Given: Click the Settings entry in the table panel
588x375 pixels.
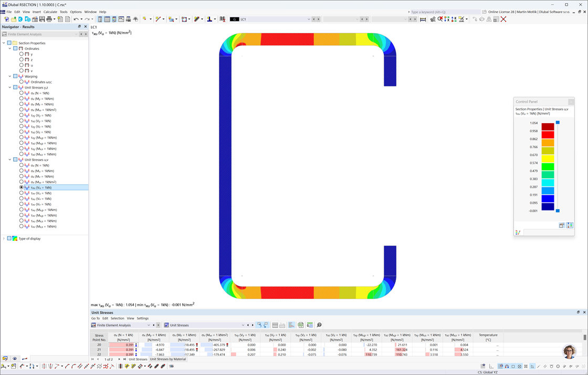Looking at the screenshot, I should tap(143, 318).
